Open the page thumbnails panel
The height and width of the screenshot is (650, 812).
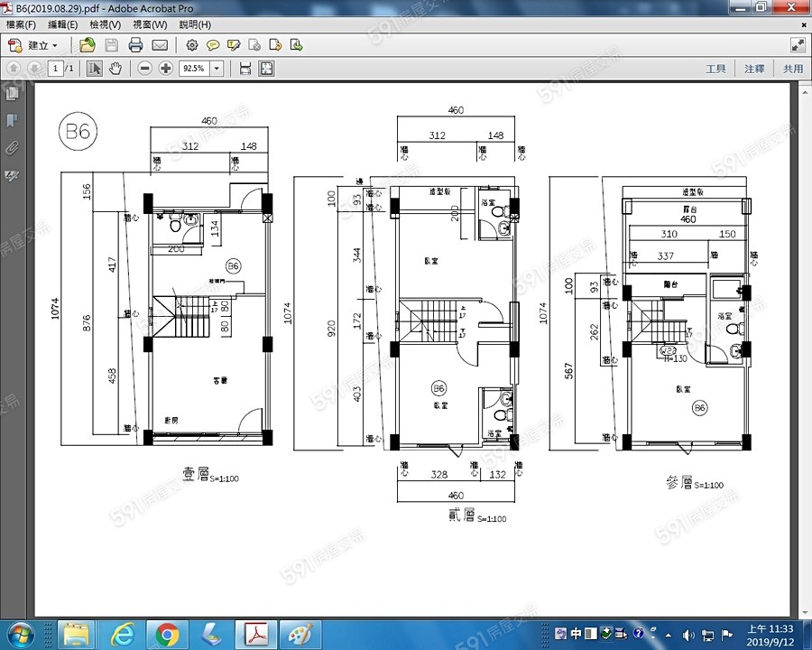point(13,93)
